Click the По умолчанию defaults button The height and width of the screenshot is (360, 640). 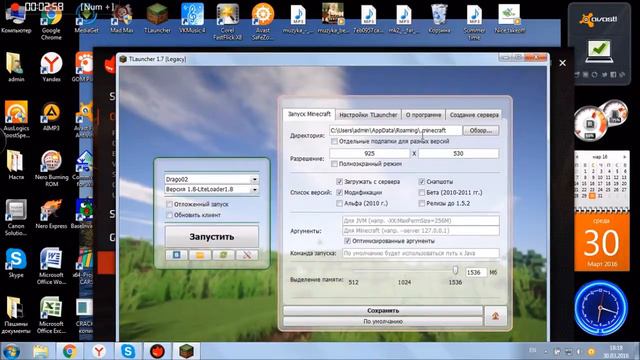coord(383,321)
